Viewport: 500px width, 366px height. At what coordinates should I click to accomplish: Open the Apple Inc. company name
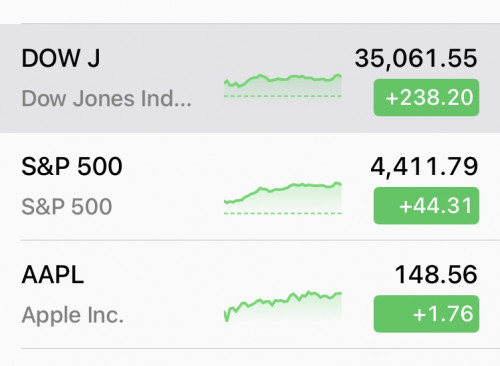point(73,315)
